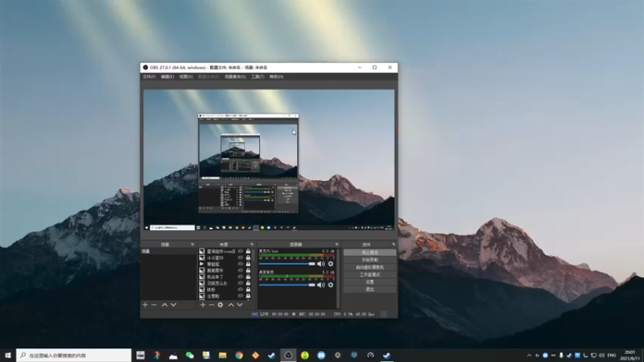Select the 没钱怎么办 source row
Screen dimensions: 644x362
coord(225,283)
